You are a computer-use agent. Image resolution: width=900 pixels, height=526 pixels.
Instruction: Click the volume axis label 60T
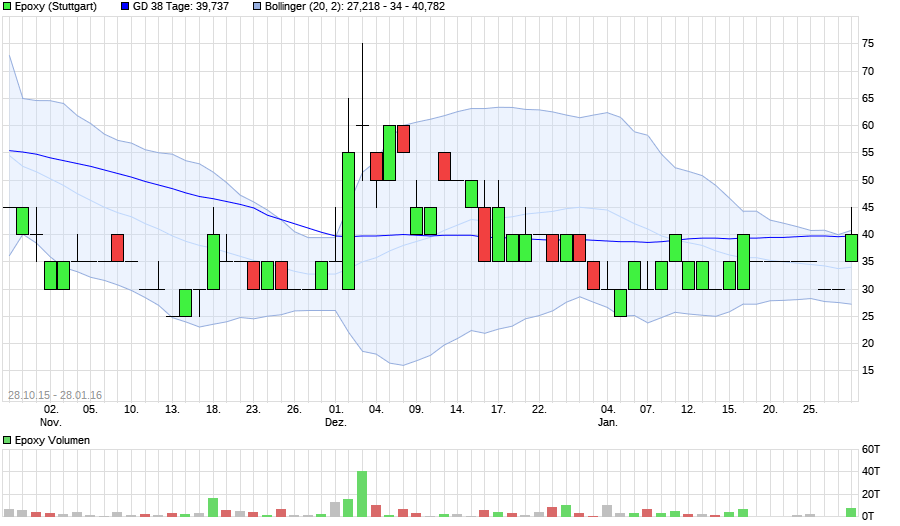871,450
